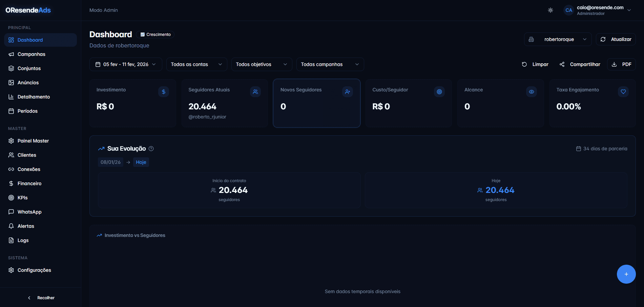Expand the Todos objetivos dropdown
The image size is (644, 307).
262,64
